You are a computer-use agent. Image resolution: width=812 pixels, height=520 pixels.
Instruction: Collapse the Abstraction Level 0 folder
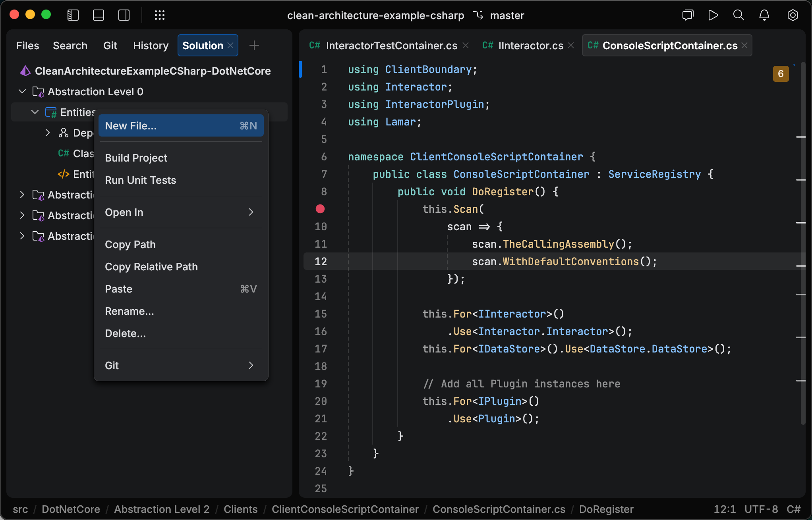point(22,91)
